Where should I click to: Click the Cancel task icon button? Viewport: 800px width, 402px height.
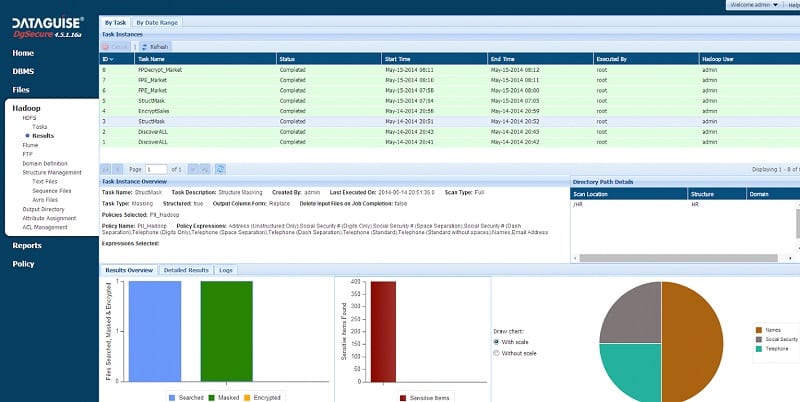pyautogui.click(x=115, y=47)
